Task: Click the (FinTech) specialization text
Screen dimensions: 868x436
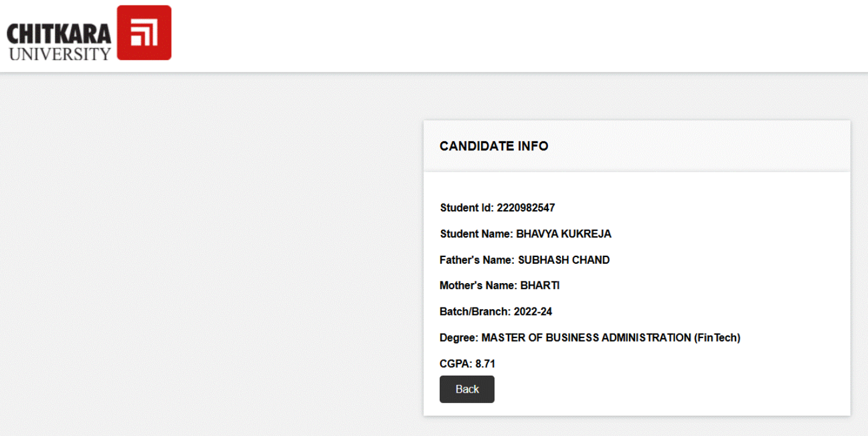Action: point(717,338)
